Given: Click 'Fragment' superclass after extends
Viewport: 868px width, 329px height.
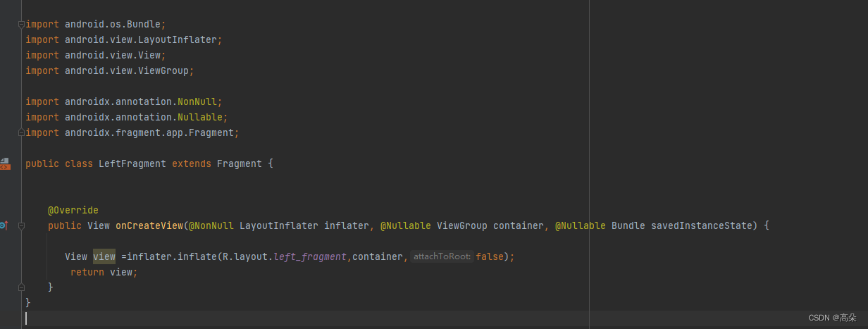Looking at the screenshot, I should tap(240, 163).
